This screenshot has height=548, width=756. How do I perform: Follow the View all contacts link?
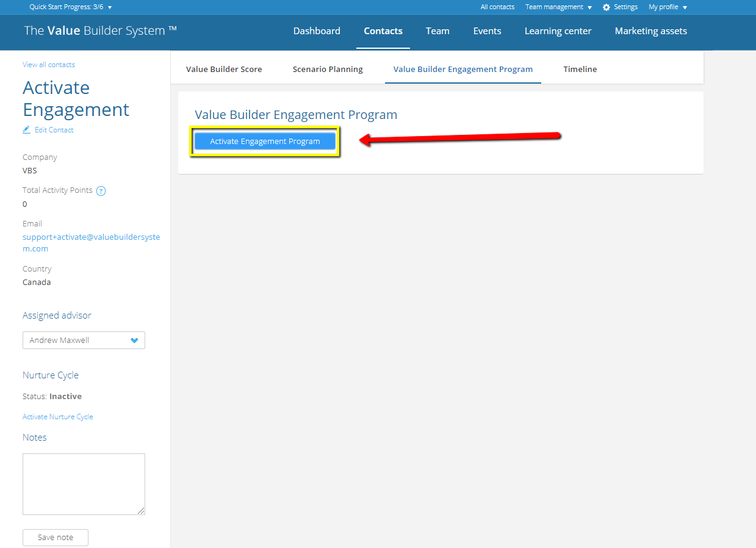click(x=49, y=65)
